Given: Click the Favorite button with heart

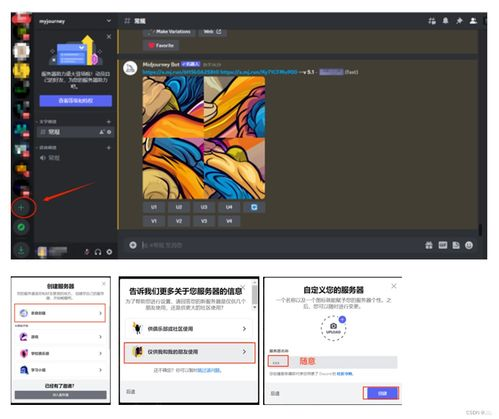Looking at the screenshot, I should pos(161,45).
